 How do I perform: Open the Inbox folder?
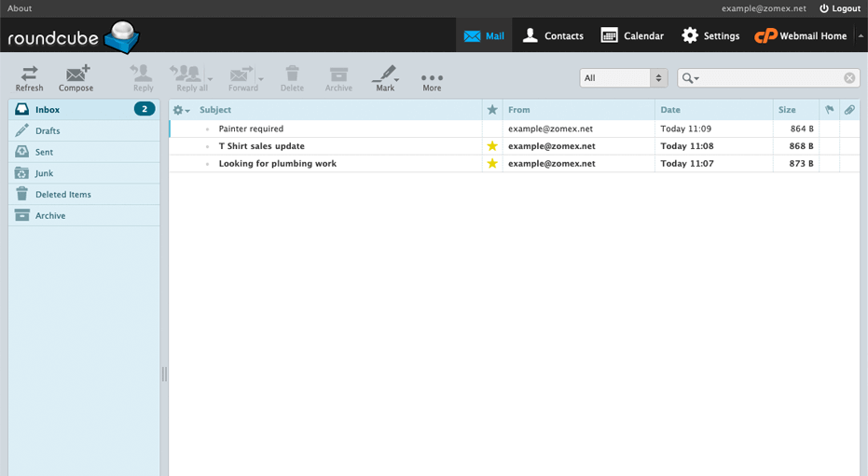click(84, 110)
